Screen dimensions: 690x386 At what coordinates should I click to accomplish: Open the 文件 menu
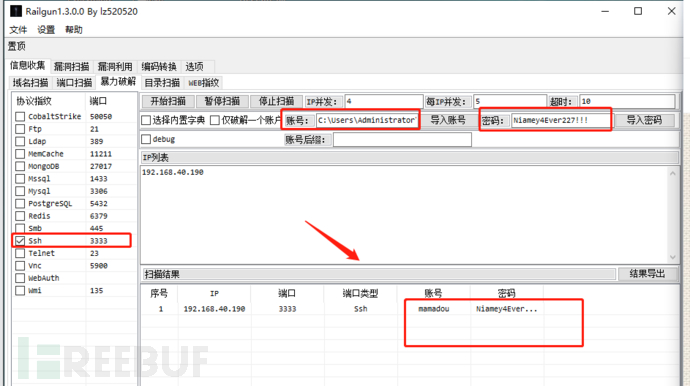click(18, 29)
